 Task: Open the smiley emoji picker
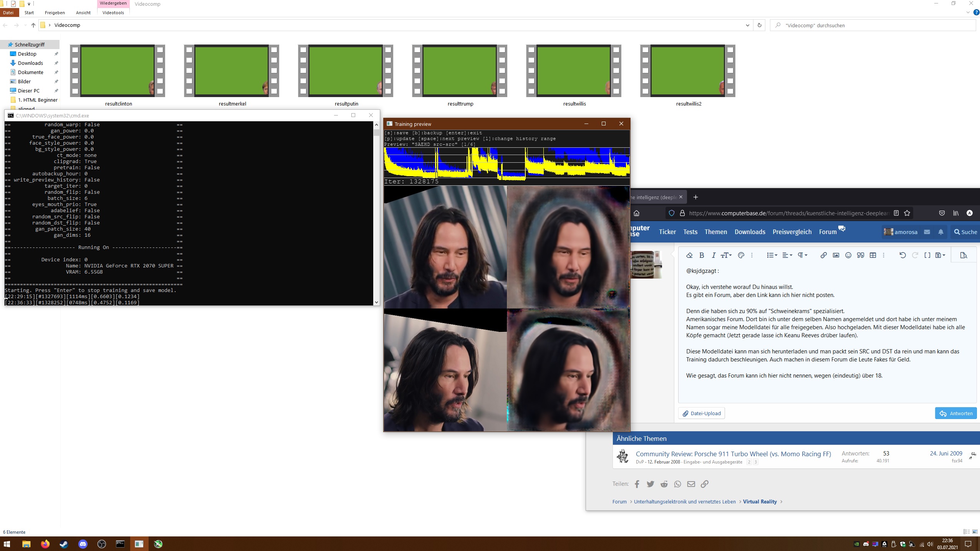[x=848, y=255]
